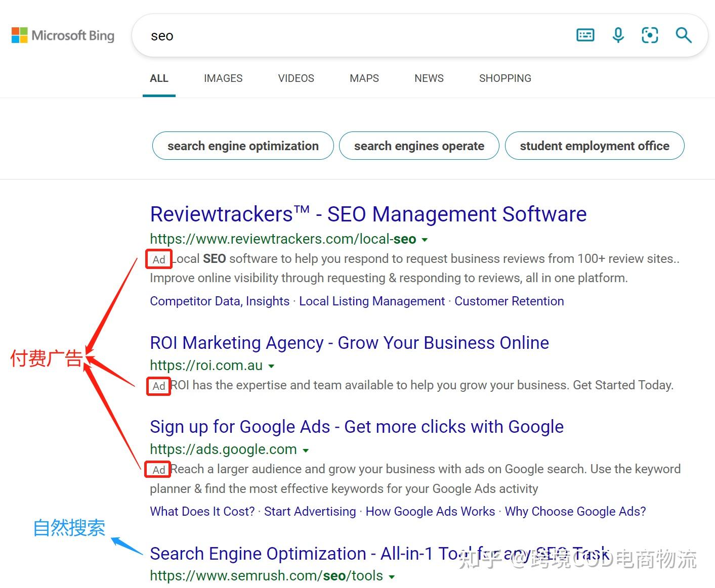Viewport: 715px width, 588px height.
Task: Click the Ad label on Reviewtrackers result
Action: 159,259
